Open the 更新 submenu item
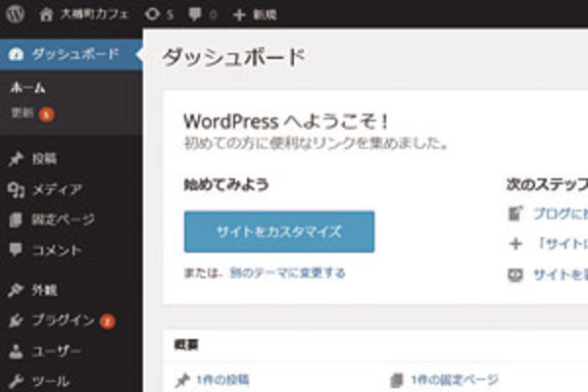The height and width of the screenshot is (392, 588). tap(23, 113)
